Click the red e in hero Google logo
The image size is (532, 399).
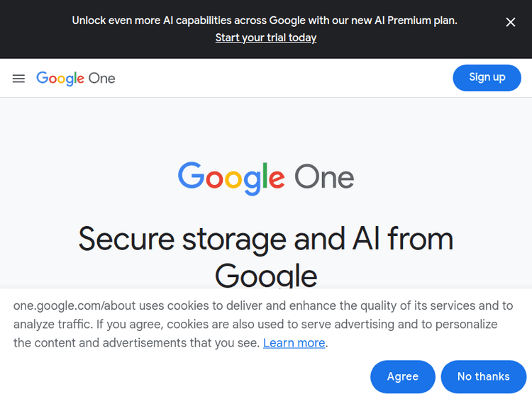click(276, 179)
